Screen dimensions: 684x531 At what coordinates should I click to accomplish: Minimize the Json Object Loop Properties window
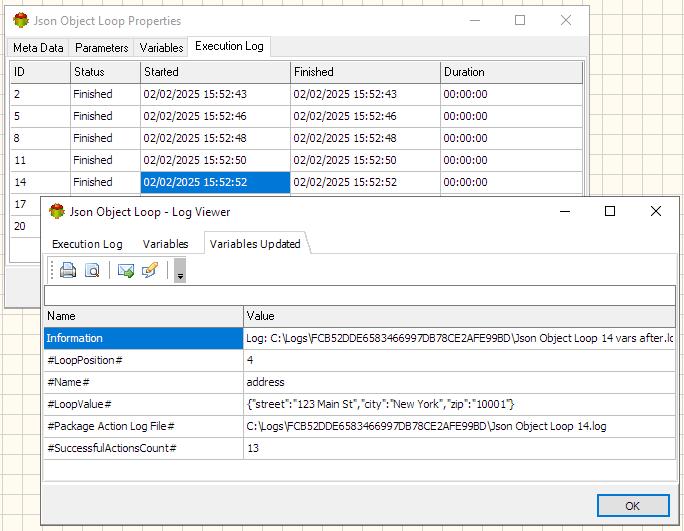[x=475, y=20]
